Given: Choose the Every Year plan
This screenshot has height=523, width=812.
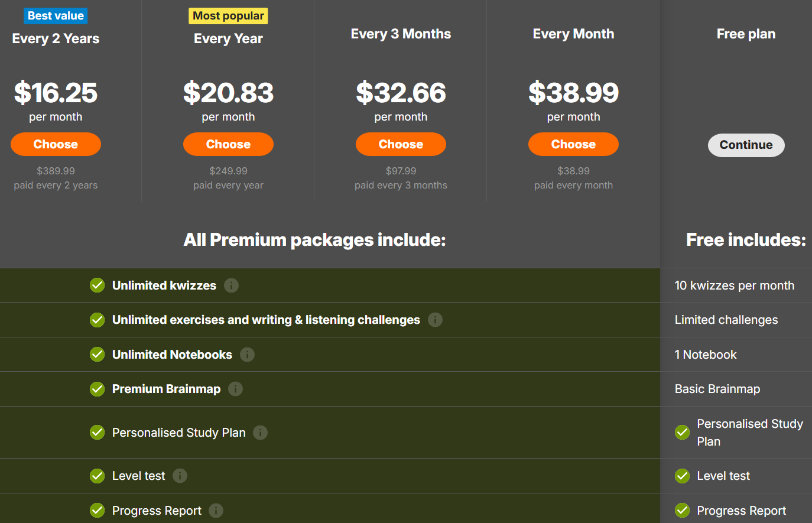Looking at the screenshot, I should click(228, 144).
